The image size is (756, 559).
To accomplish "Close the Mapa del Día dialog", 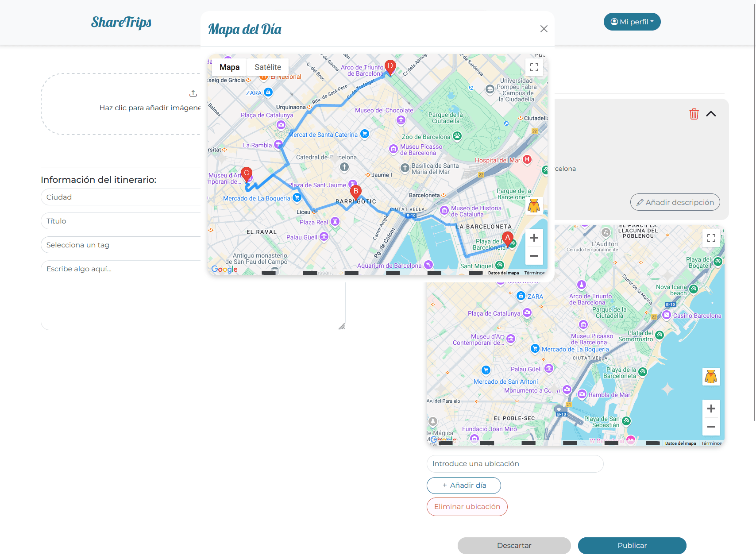I will point(544,29).
